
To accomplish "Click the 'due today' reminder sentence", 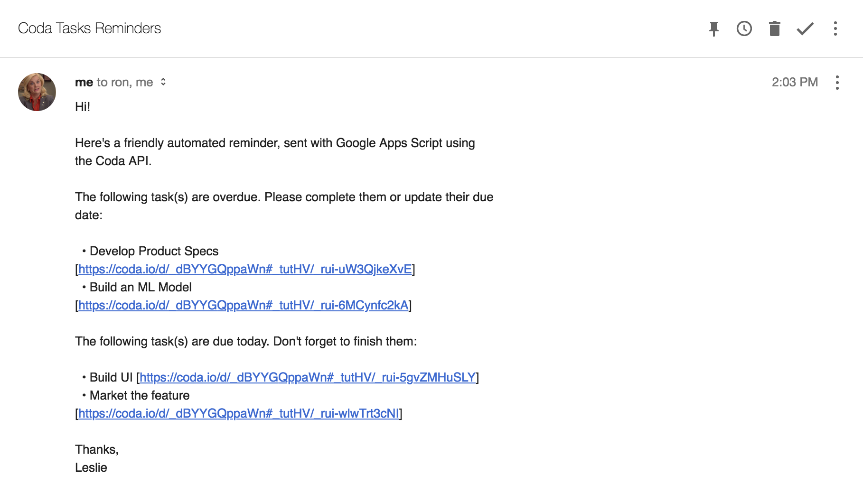I will click(246, 342).
